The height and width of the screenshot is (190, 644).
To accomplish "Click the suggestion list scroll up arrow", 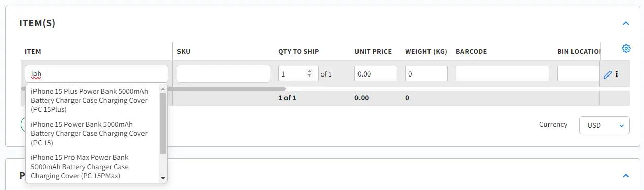I will click(x=163, y=89).
